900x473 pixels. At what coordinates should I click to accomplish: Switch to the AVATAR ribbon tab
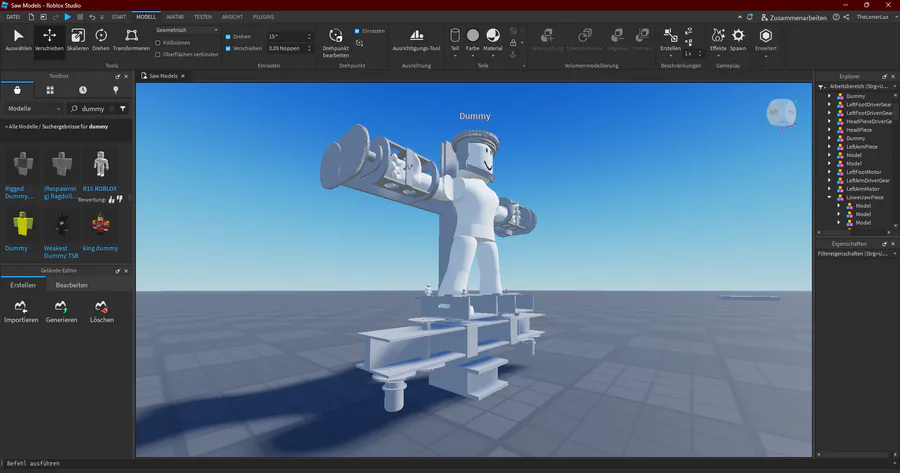(175, 17)
